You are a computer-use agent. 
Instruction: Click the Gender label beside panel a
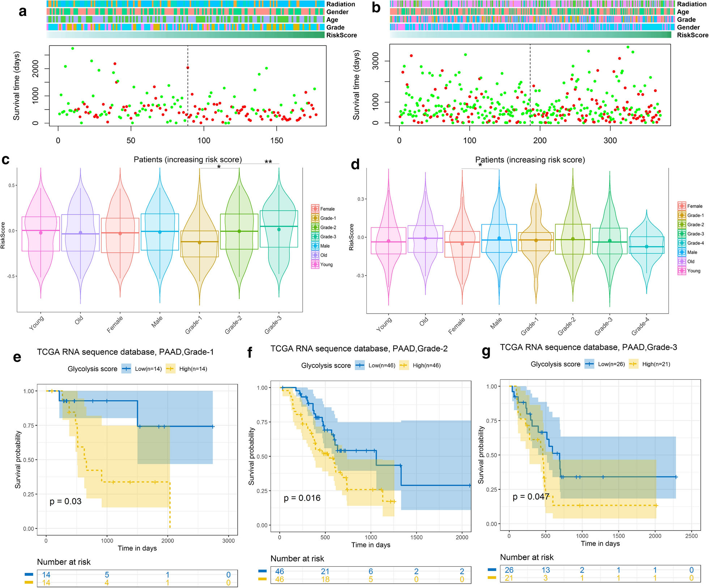[x=337, y=12]
